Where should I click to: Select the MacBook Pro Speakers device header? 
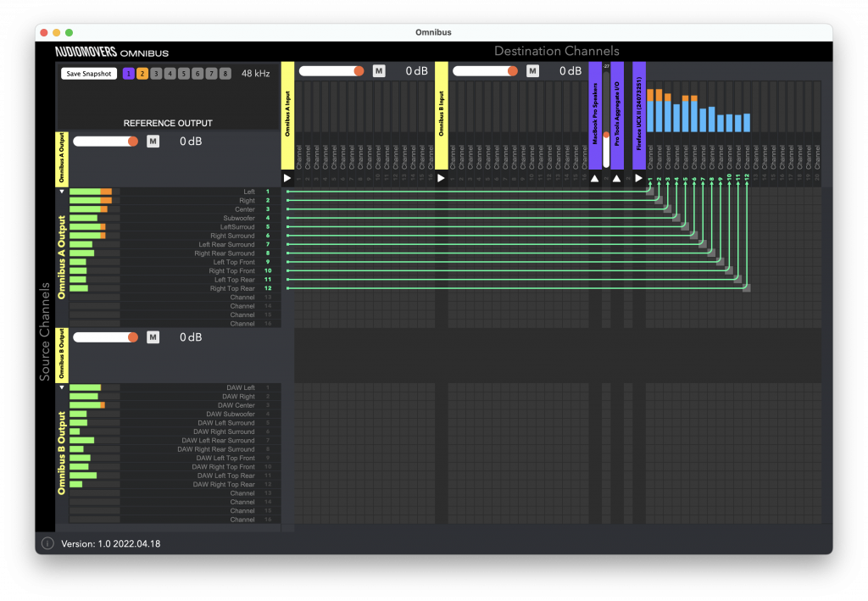pos(595,115)
